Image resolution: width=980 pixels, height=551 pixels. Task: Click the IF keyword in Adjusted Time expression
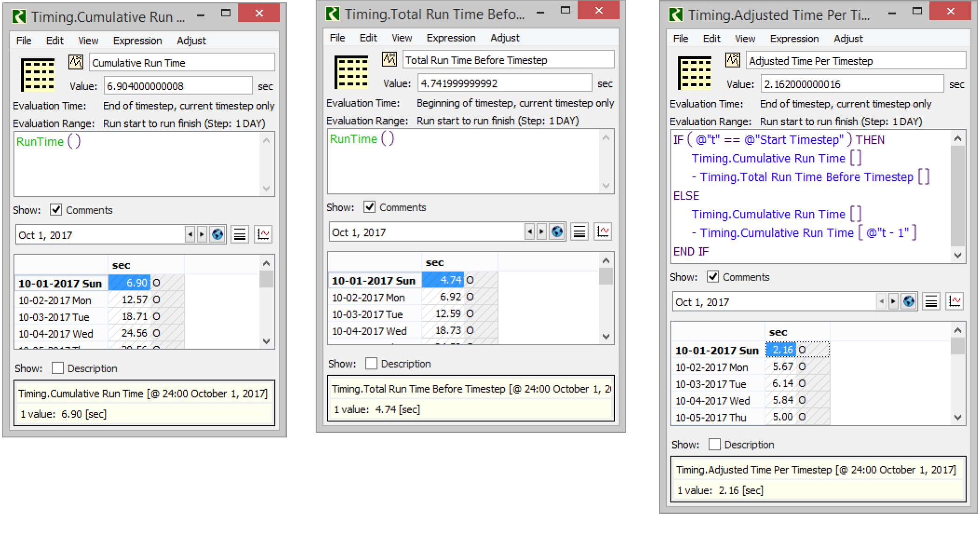pyautogui.click(x=678, y=140)
